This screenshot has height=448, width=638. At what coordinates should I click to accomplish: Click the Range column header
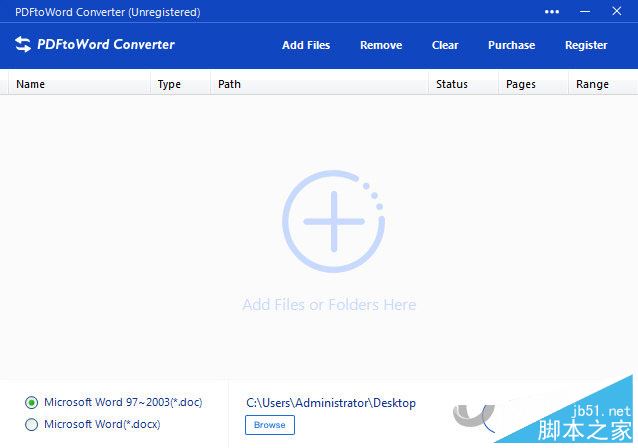603,84
